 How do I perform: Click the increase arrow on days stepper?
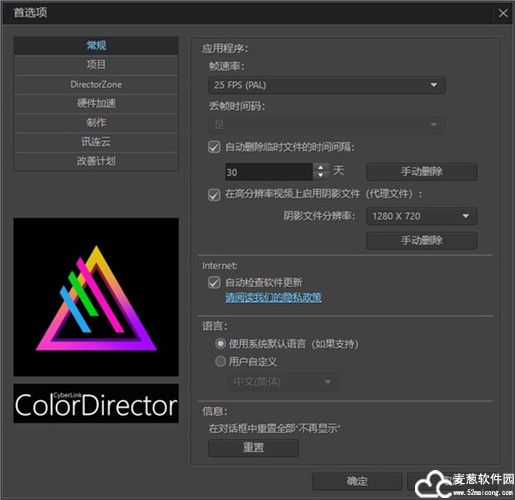320,168
